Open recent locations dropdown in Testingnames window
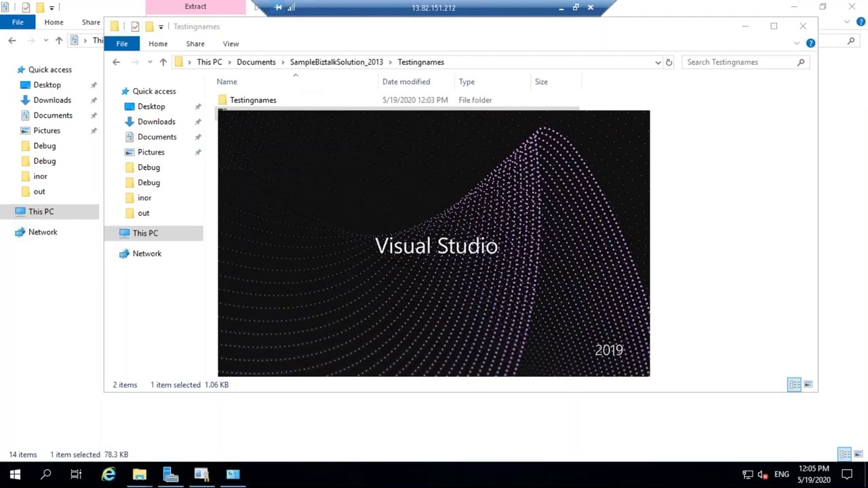 coord(149,62)
